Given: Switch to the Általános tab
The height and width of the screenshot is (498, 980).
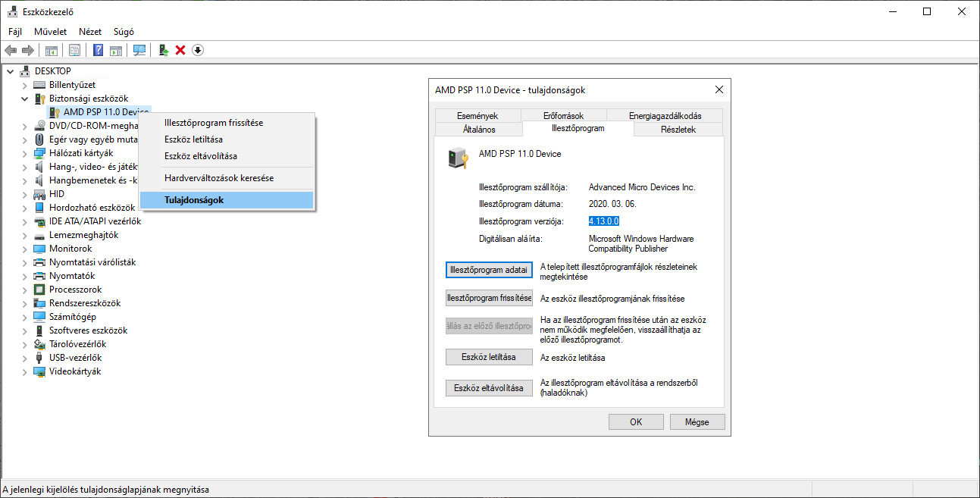Looking at the screenshot, I should [x=479, y=130].
